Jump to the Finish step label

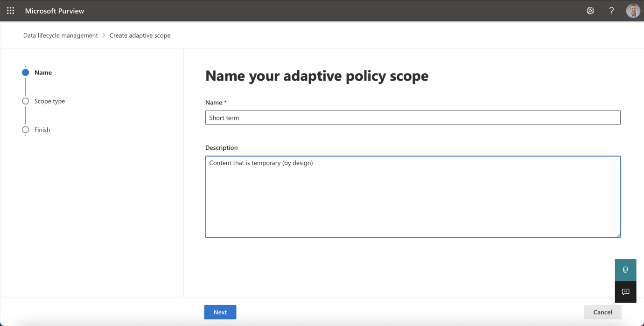(42, 130)
